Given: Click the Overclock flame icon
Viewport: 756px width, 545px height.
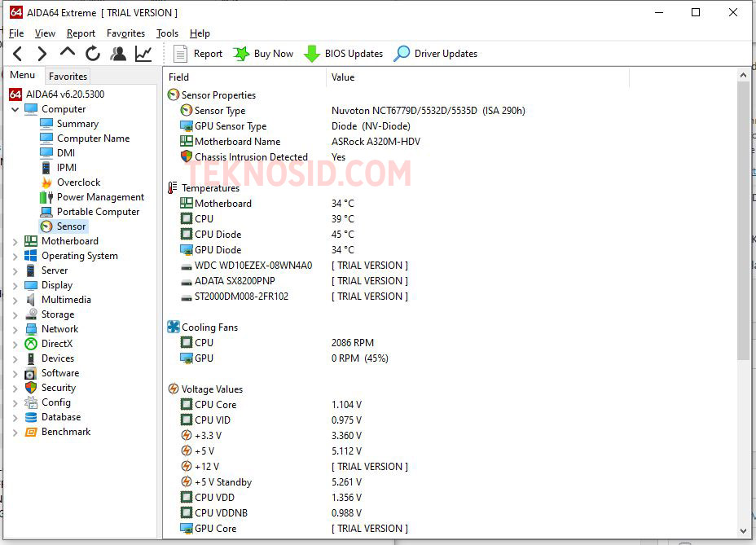Looking at the screenshot, I should click(46, 182).
